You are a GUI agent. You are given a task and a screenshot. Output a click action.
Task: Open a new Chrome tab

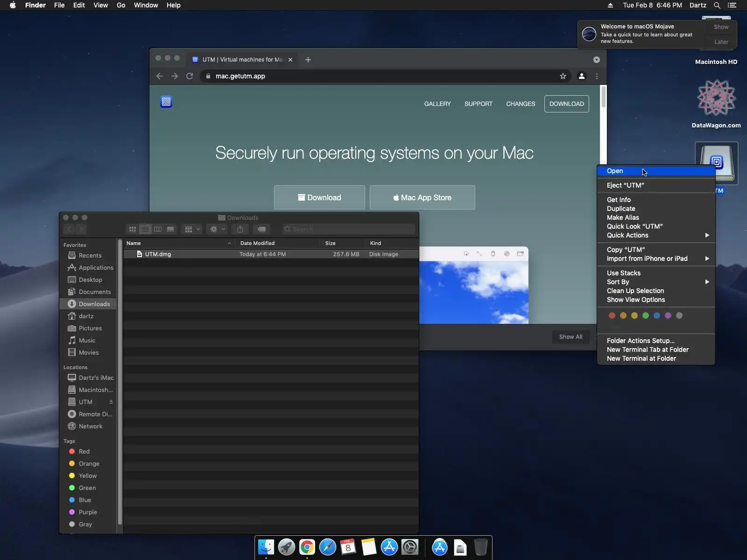point(308,60)
